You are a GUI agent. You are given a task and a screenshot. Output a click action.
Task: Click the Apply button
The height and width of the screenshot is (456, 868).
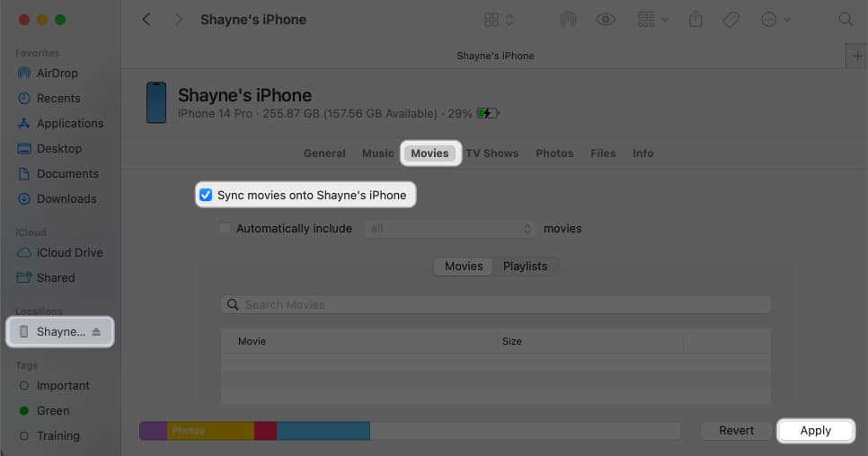click(x=815, y=431)
